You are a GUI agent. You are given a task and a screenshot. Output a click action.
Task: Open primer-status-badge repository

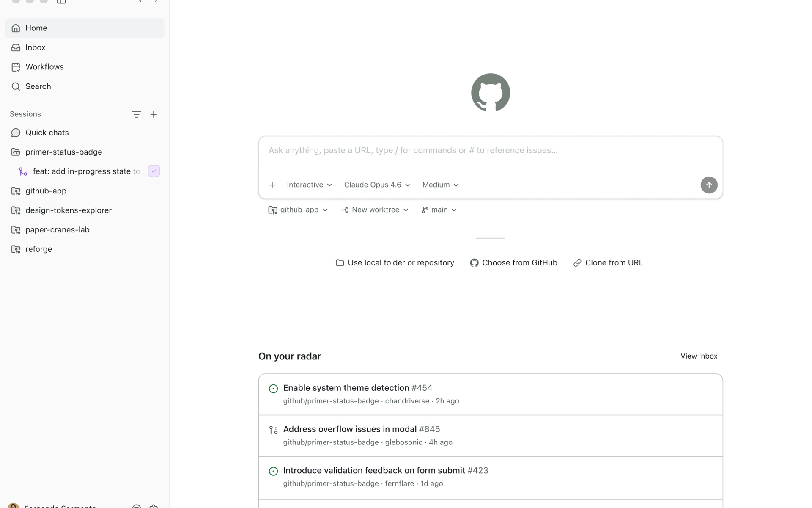click(85, 152)
